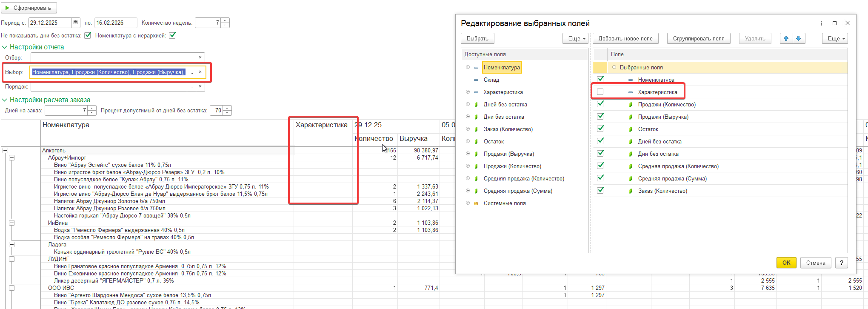Toggle 'Не показывать дни без остатка' checkbox
Screen dimensions: 868x309
(88, 35)
